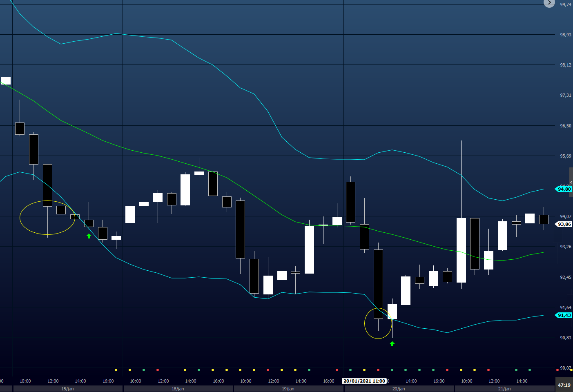Image resolution: width=573 pixels, height=392 pixels.
Task: Click the 92,45 price axis label
Action: 566,277
